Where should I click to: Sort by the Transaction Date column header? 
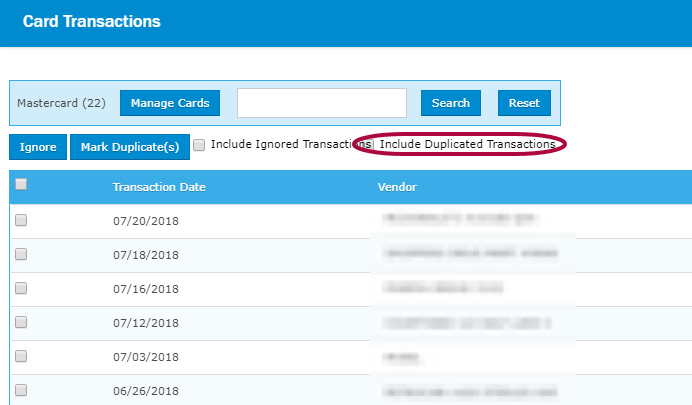click(159, 187)
